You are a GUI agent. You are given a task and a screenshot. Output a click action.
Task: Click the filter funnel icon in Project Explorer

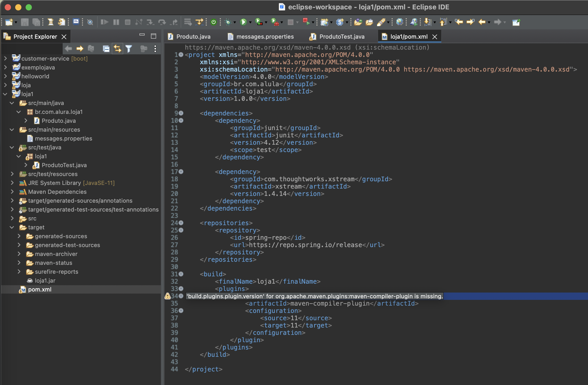[x=129, y=49]
